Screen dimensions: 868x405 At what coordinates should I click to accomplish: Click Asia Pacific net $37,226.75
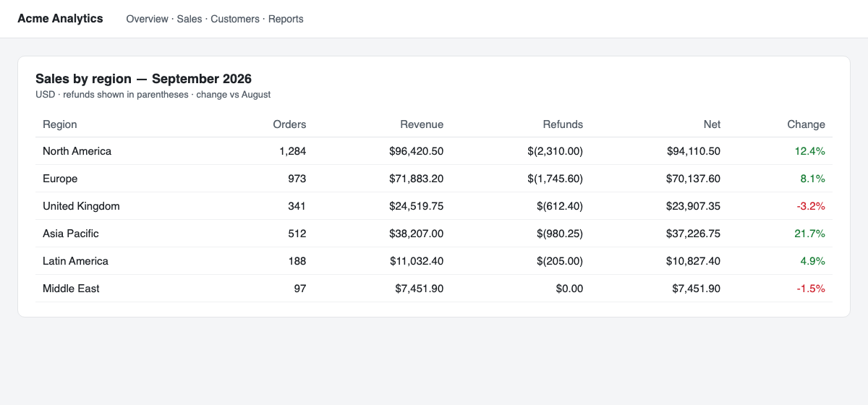693,234
